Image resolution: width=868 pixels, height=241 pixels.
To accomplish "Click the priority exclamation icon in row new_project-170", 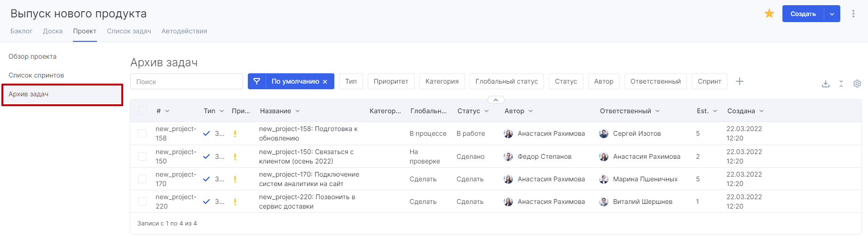I will click(x=235, y=179).
